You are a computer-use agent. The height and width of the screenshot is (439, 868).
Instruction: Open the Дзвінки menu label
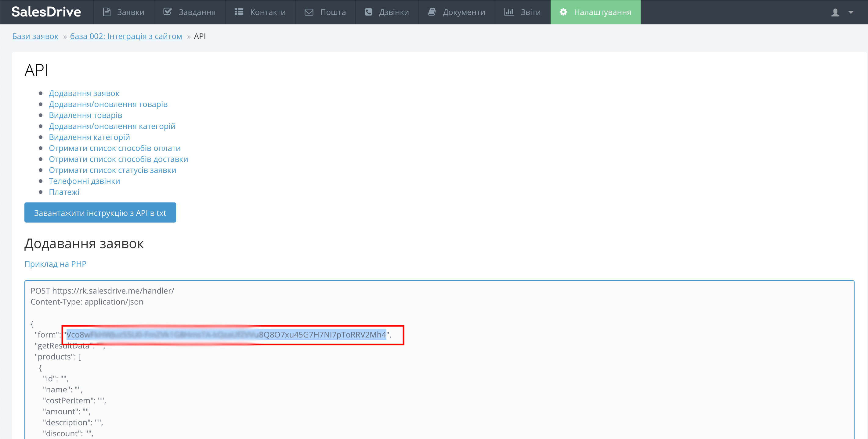[394, 12]
